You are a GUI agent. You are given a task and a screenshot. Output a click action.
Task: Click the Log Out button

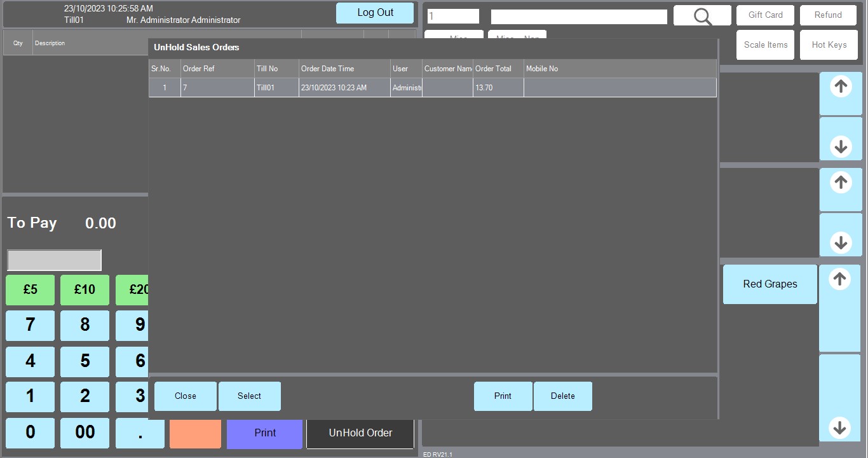375,13
